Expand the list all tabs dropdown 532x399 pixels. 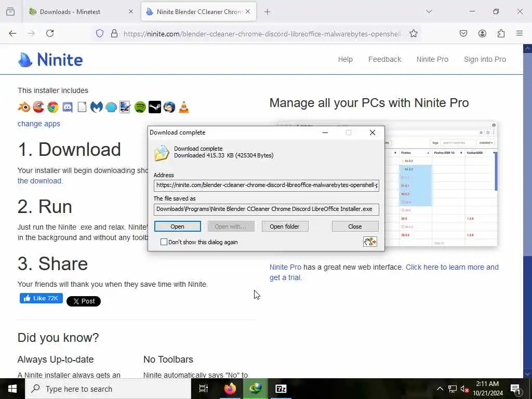point(429,11)
